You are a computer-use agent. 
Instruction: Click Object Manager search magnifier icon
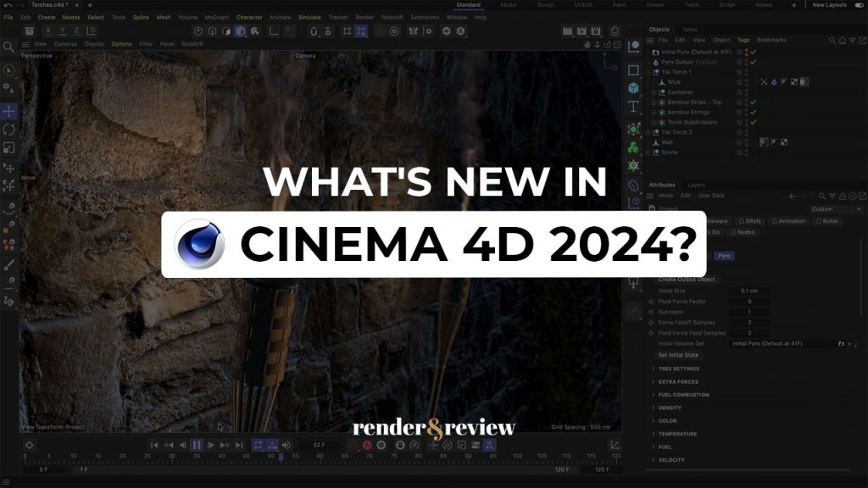click(832, 41)
